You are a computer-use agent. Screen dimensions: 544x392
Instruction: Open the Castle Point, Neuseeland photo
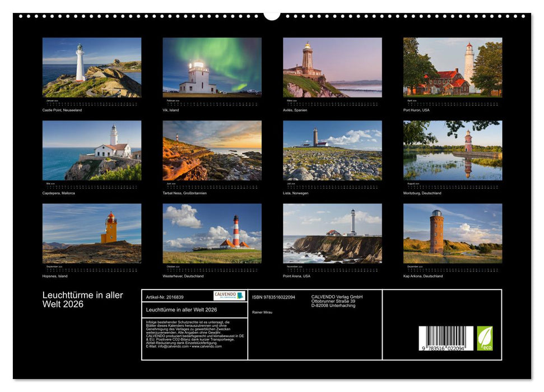click(92, 67)
